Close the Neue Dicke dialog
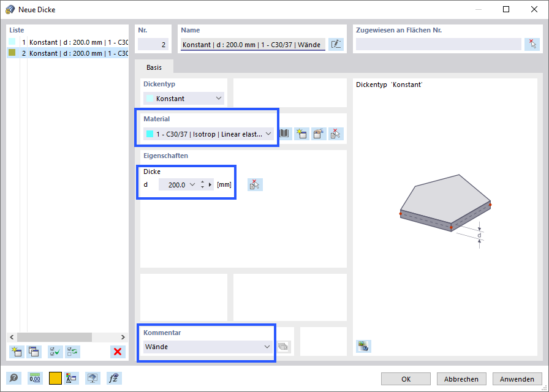 534,9
